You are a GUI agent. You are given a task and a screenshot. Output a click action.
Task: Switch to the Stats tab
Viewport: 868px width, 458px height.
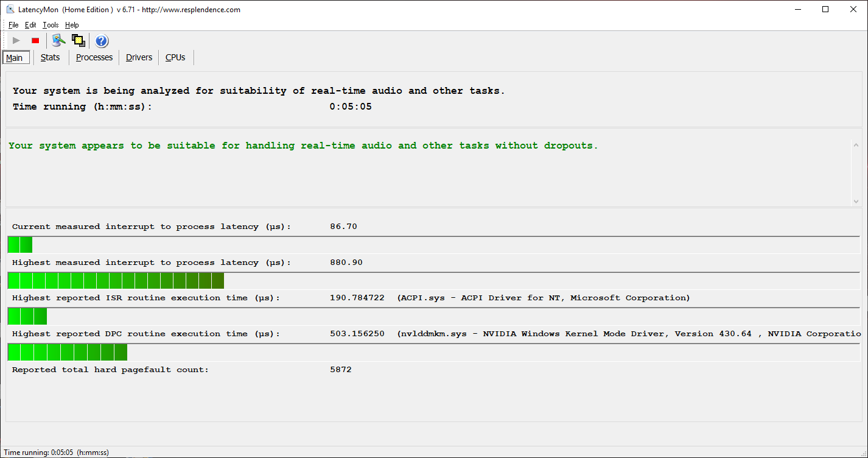51,58
